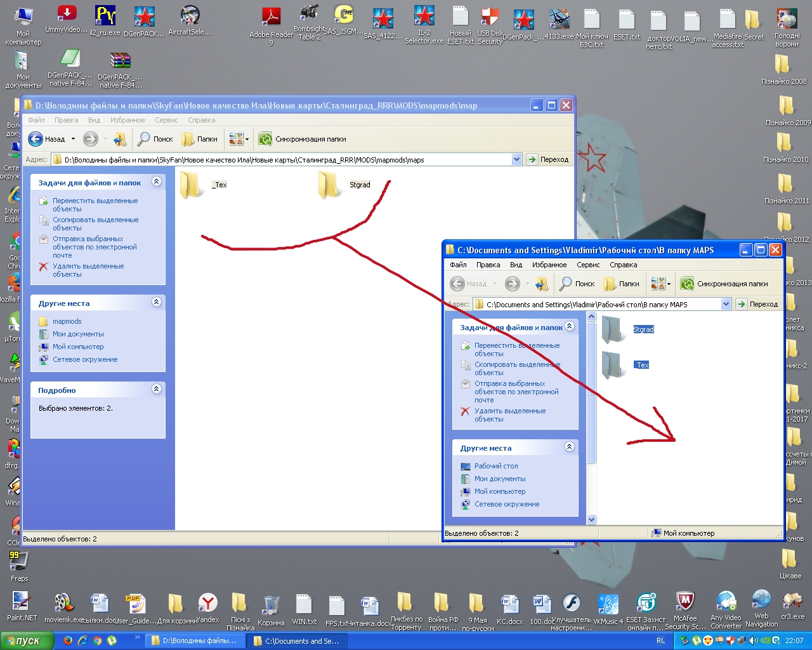Collapse Задачи для файлов и папок in mapmods window
The width and height of the screenshot is (812, 650).
click(156, 182)
